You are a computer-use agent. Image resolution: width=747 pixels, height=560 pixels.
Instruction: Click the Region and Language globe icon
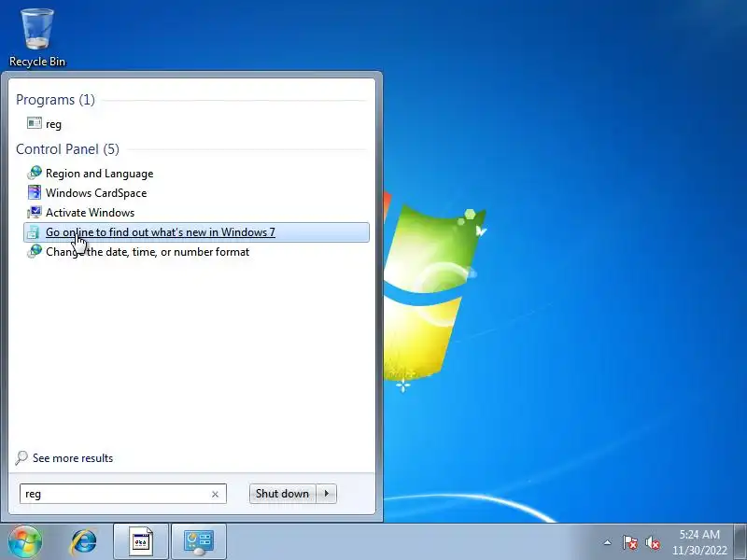click(35, 174)
